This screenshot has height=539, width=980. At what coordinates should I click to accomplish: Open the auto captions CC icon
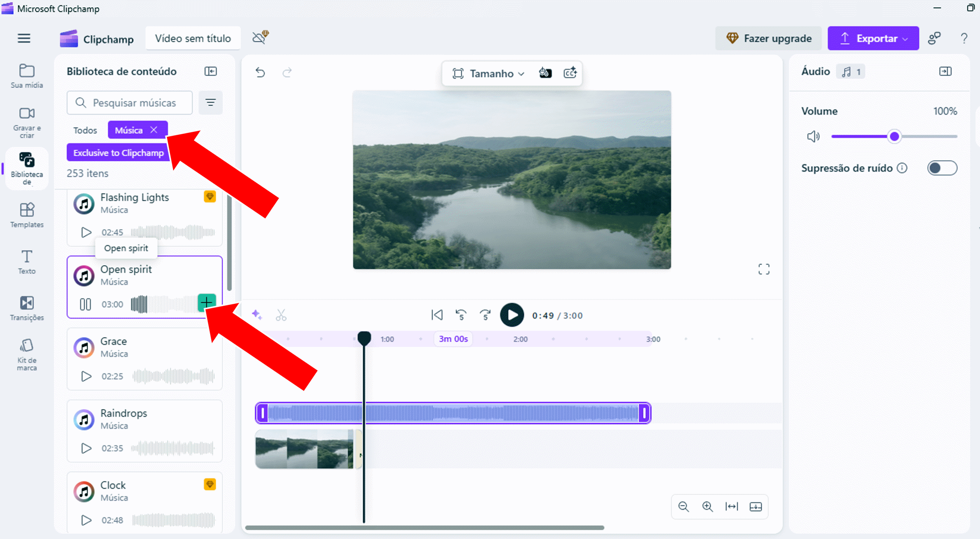tap(570, 73)
